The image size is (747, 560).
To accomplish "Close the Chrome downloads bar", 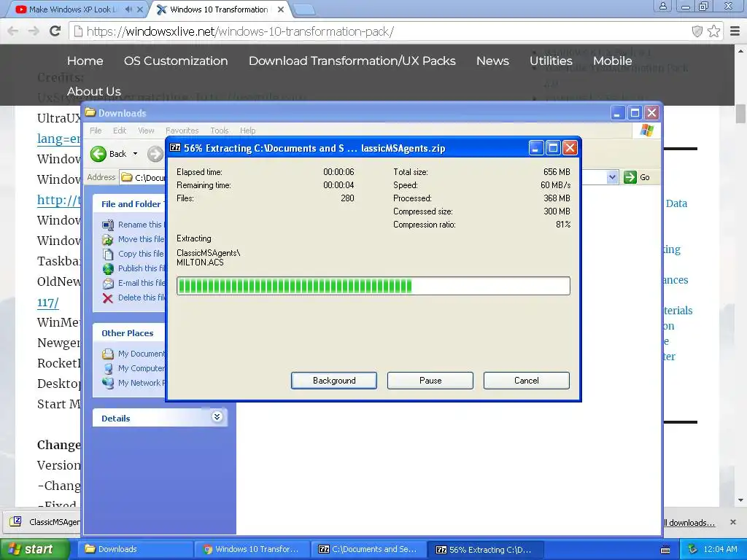I will 733,522.
